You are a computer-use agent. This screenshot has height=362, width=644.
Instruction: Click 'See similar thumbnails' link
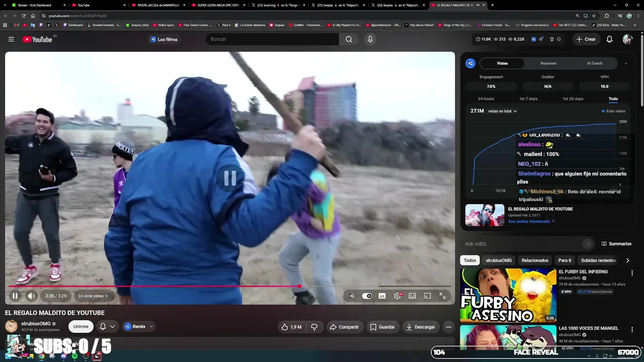(531, 222)
